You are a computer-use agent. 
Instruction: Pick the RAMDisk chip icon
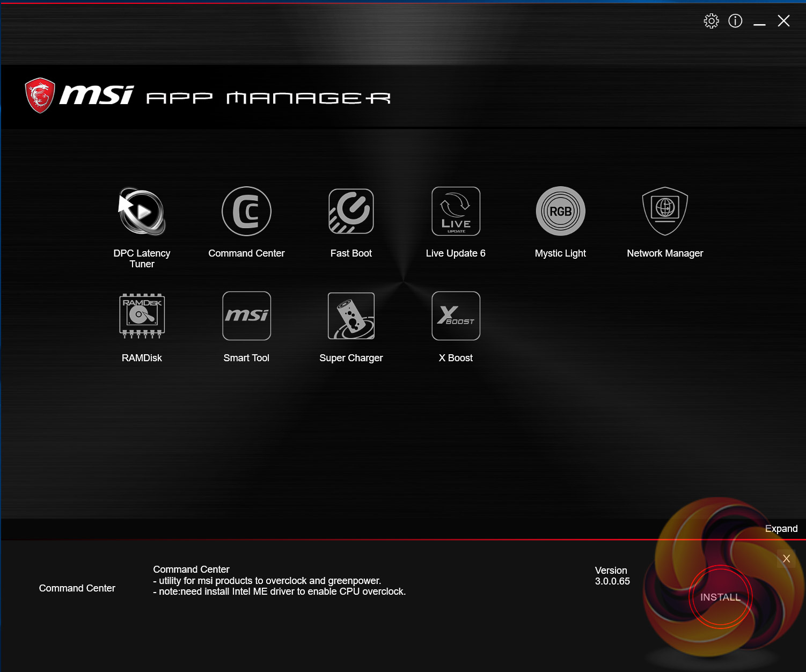142,316
